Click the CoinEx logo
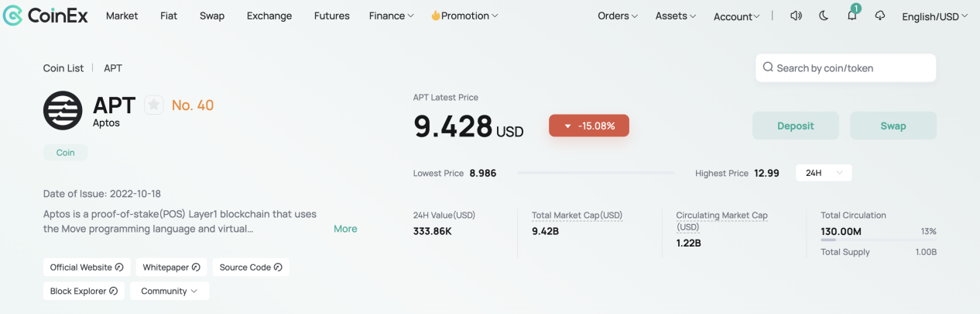 coord(43,16)
